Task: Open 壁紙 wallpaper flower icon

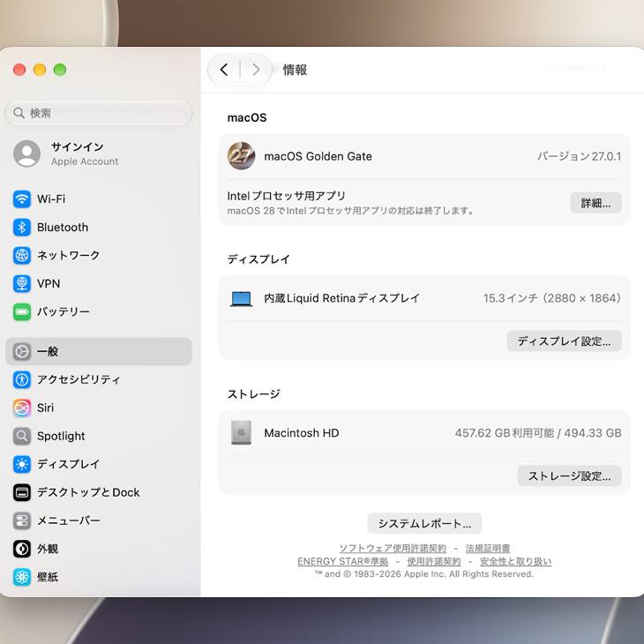Action: (x=22, y=577)
